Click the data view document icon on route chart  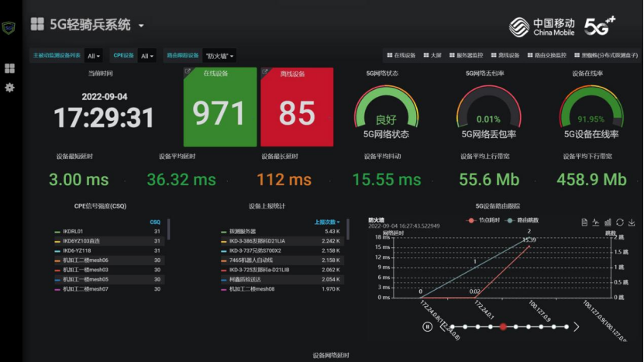coord(584,222)
